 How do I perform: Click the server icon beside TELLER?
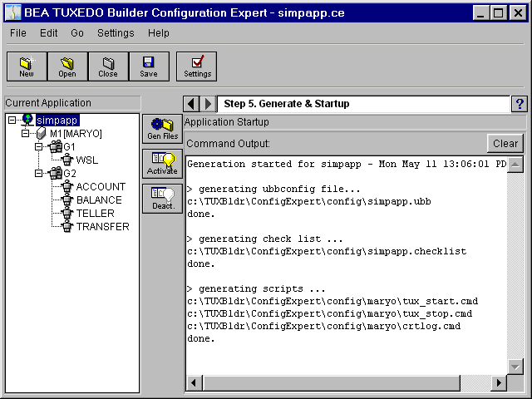(x=67, y=213)
